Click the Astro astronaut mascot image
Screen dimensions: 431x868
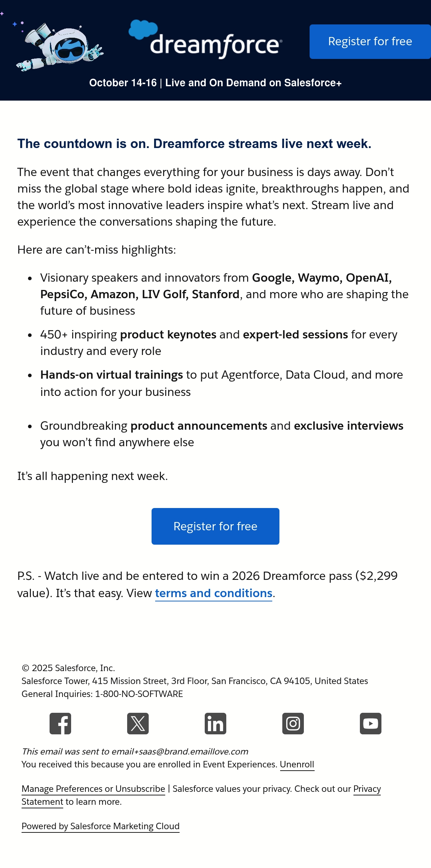[x=59, y=47]
